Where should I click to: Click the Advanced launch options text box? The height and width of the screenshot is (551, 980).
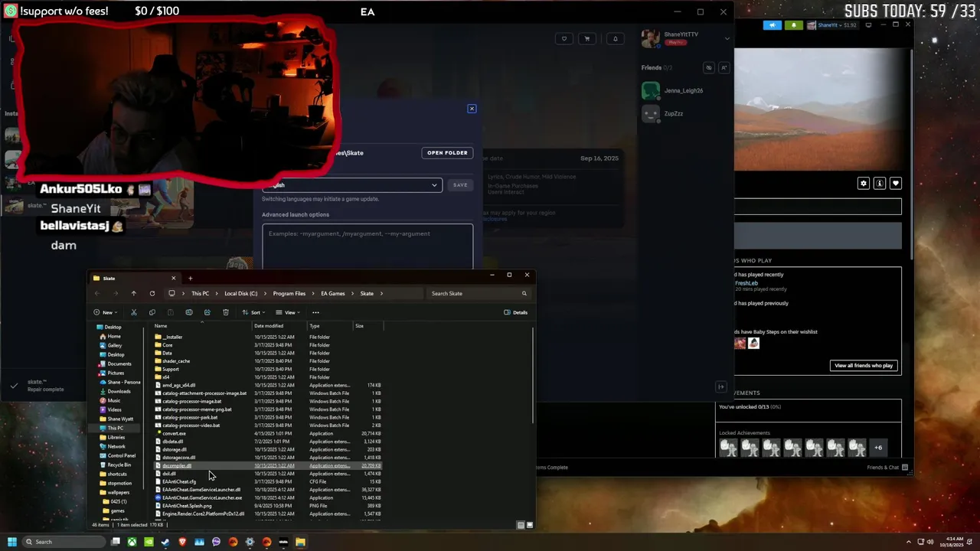tap(367, 246)
